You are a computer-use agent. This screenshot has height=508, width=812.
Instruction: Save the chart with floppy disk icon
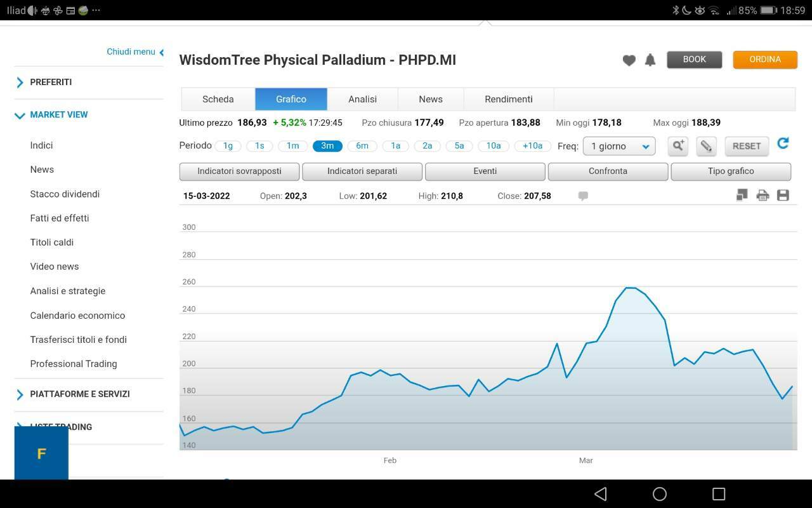[x=783, y=196]
